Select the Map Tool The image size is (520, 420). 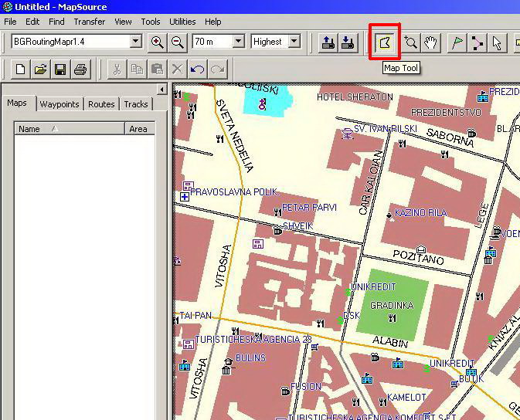pyautogui.click(x=385, y=42)
